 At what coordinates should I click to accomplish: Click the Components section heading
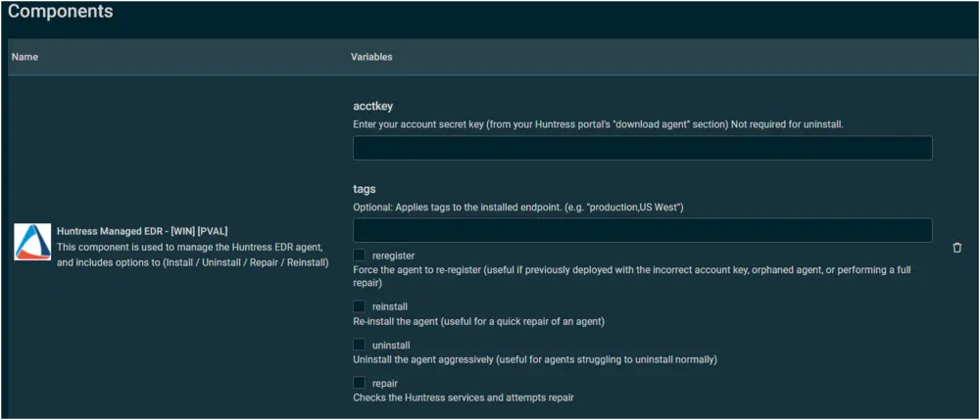(60, 11)
